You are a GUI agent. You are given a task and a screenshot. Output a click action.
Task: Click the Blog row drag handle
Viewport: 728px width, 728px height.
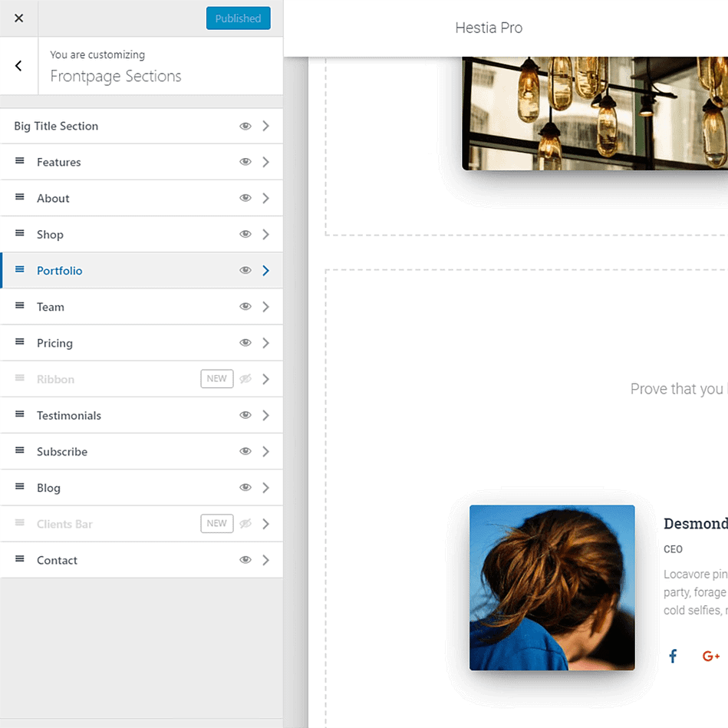click(x=19, y=486)
